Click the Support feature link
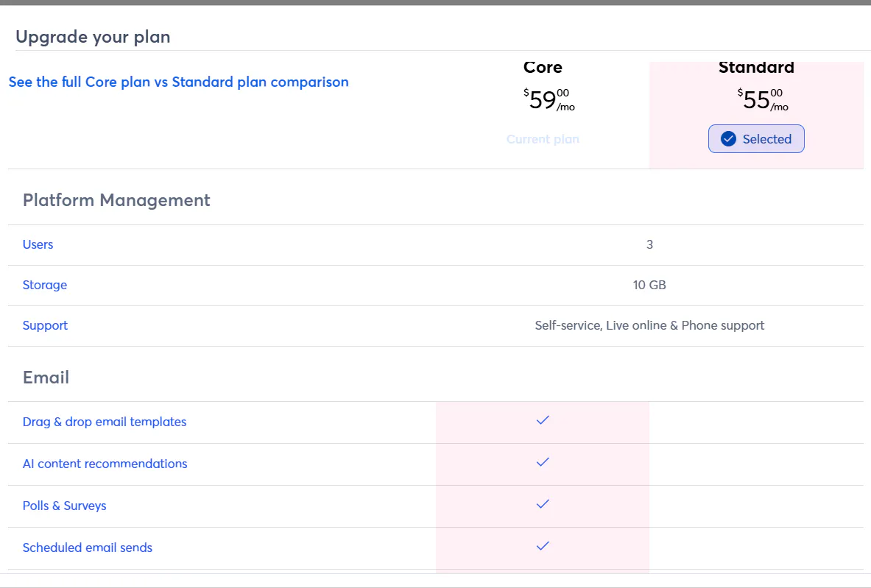 (45, 325)
